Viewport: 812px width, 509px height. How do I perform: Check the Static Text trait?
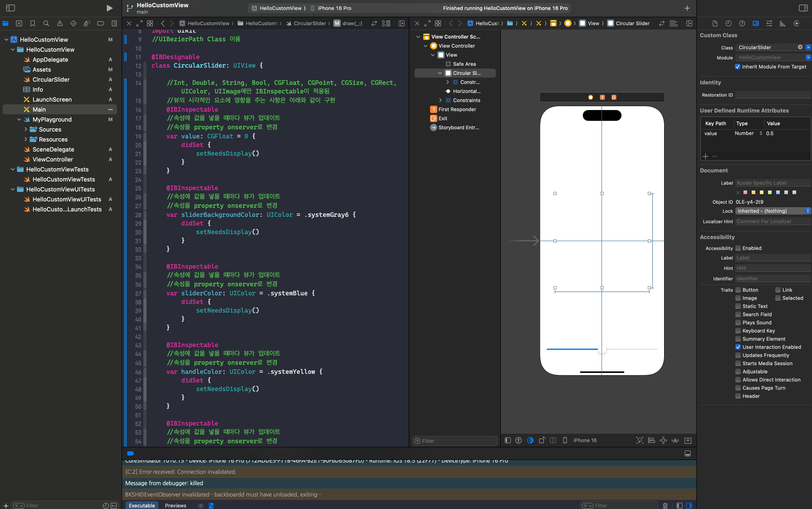point(738,306)
